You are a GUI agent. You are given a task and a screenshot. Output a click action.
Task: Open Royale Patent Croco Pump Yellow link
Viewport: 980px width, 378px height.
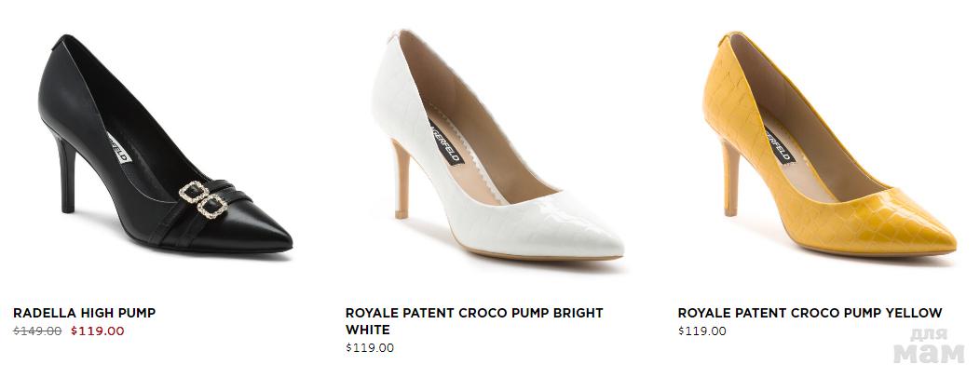point(810,313)
